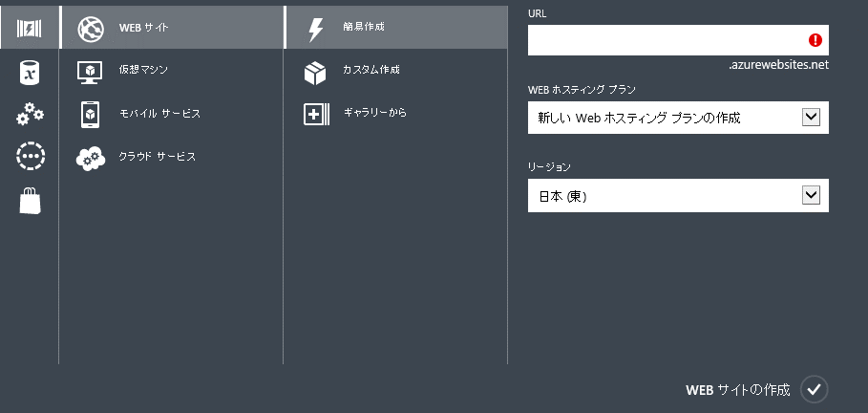868x413 pixels.
Task: Click the red URL error icon
Action: 815,40
